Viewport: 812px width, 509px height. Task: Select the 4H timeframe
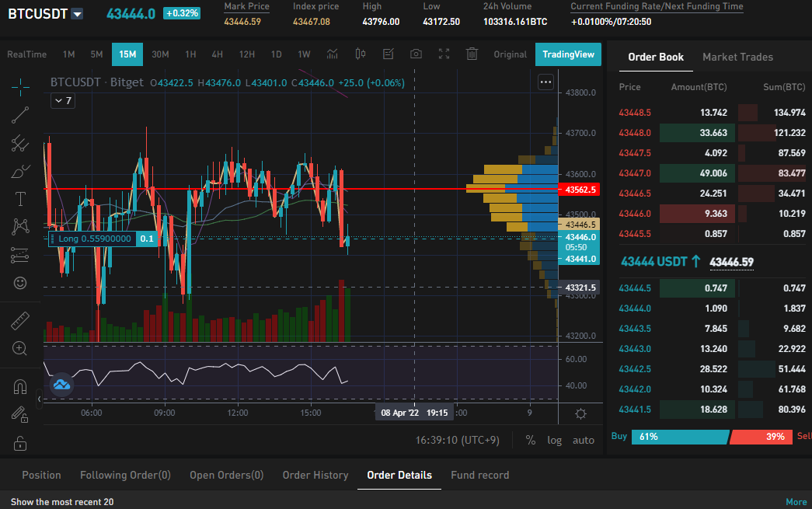[x=217, y=54]
